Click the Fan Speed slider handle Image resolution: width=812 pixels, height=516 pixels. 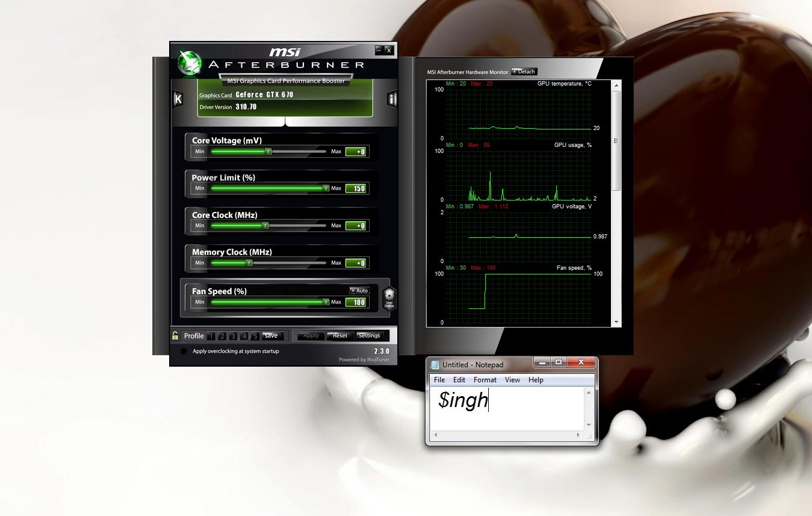[326, 302]
